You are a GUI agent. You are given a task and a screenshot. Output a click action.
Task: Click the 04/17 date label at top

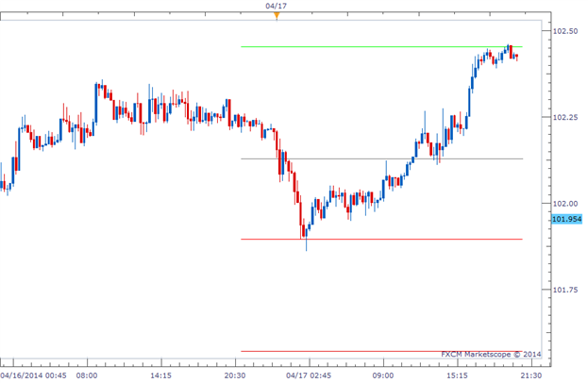pyautogui.click(x=277, y=6)
